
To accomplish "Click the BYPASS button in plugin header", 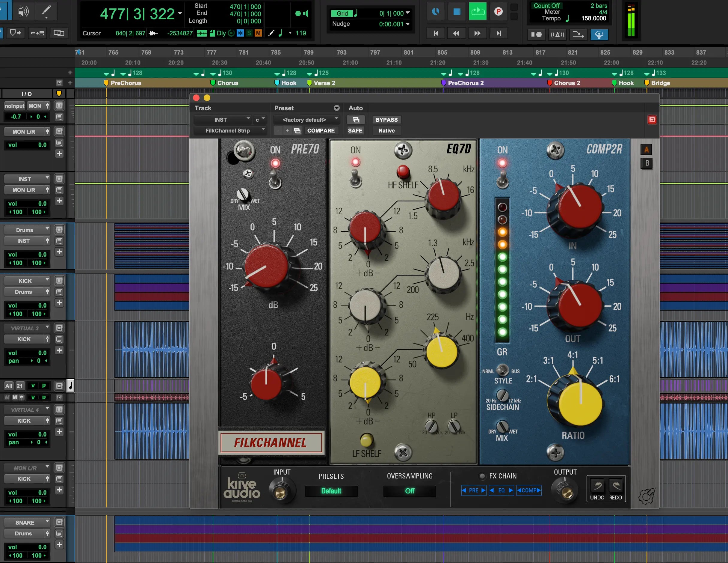I will coord(386,119).
